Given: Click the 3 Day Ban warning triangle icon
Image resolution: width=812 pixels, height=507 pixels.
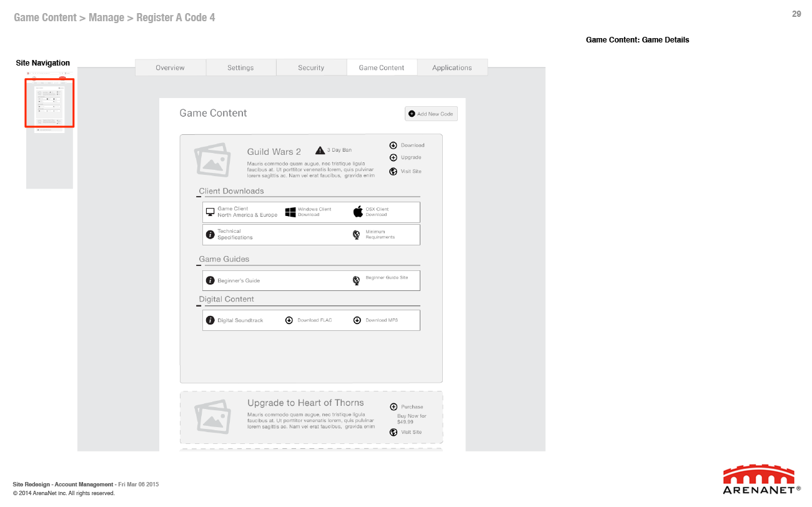Looking at the screenshot, I should click(320, 150).
